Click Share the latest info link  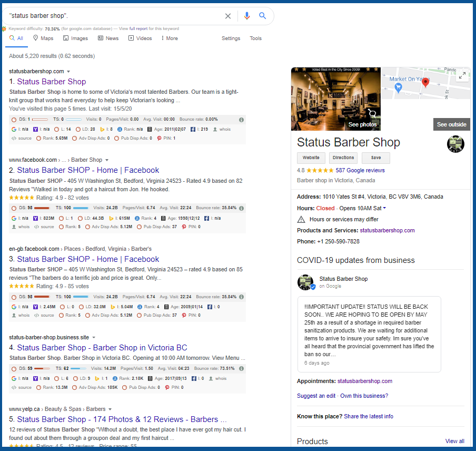[x=369, y=416]
